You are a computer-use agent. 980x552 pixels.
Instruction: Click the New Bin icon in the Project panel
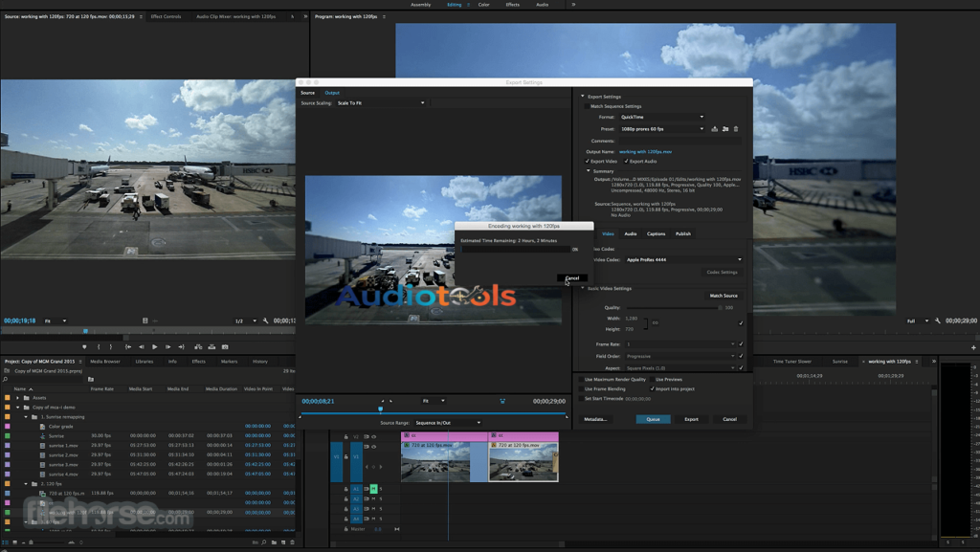pos(274,541)
